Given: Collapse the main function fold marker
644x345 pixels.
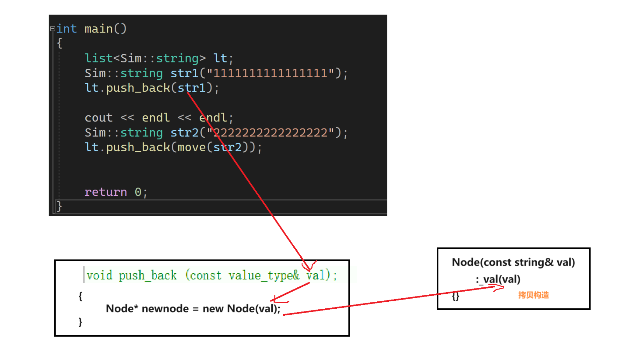Looking at the screenshot, I should (x=52, y=29).
